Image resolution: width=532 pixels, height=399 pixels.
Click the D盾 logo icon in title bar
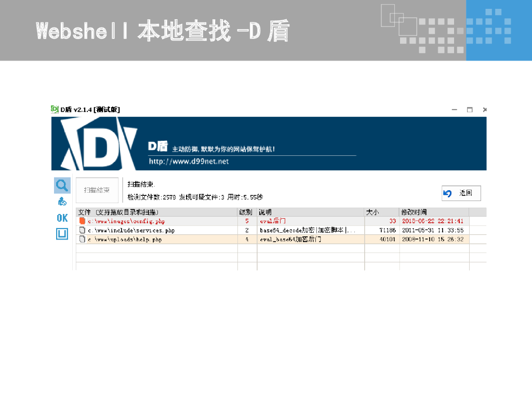(x=55, y=109)
